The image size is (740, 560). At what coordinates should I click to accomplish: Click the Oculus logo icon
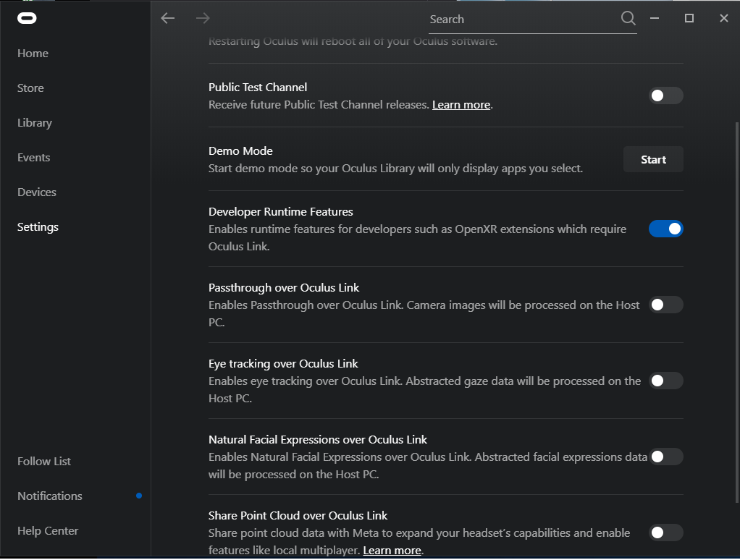pos(27,18)
